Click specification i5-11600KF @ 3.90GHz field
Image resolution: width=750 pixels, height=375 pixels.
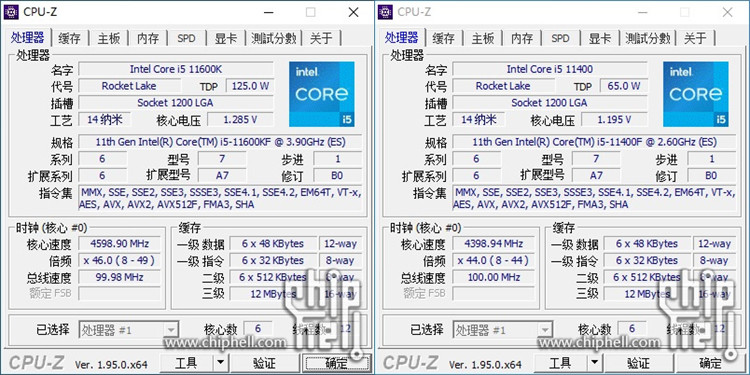tap(221, 142)
